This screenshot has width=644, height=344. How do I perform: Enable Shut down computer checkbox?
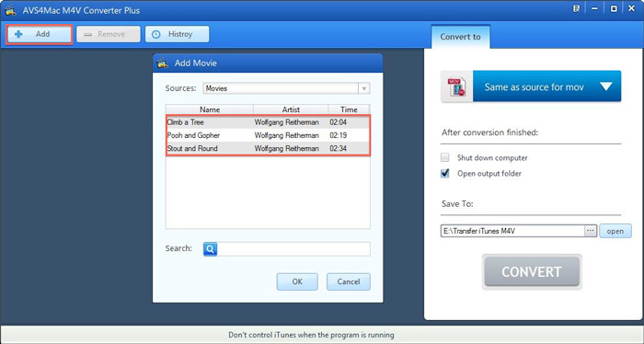444,157
